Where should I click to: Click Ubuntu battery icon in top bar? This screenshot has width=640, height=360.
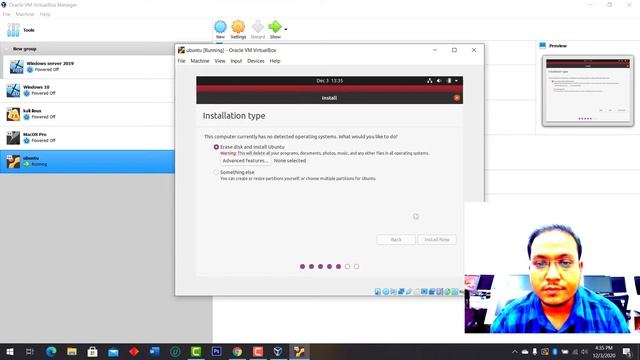point(449,81)
